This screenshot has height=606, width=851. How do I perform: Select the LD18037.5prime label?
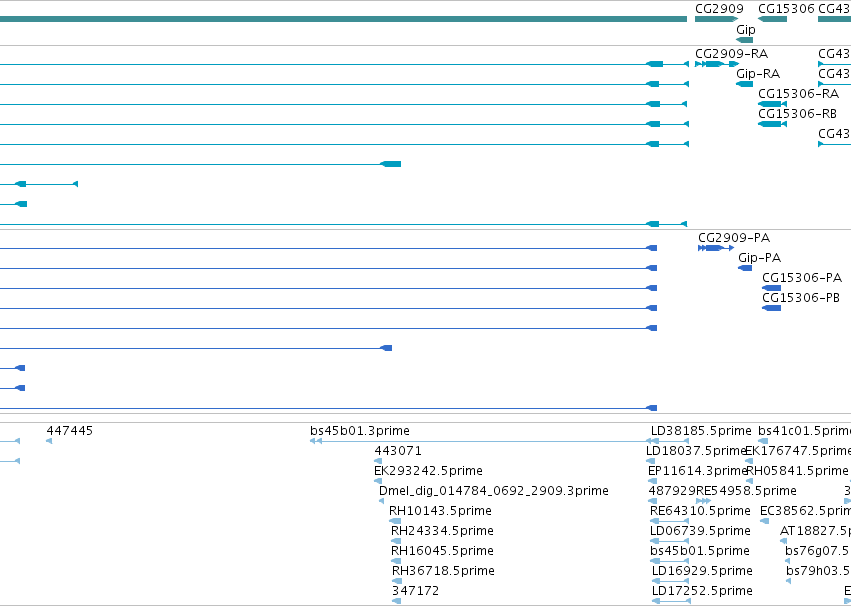pyautogui.click(x=696, y=451)
